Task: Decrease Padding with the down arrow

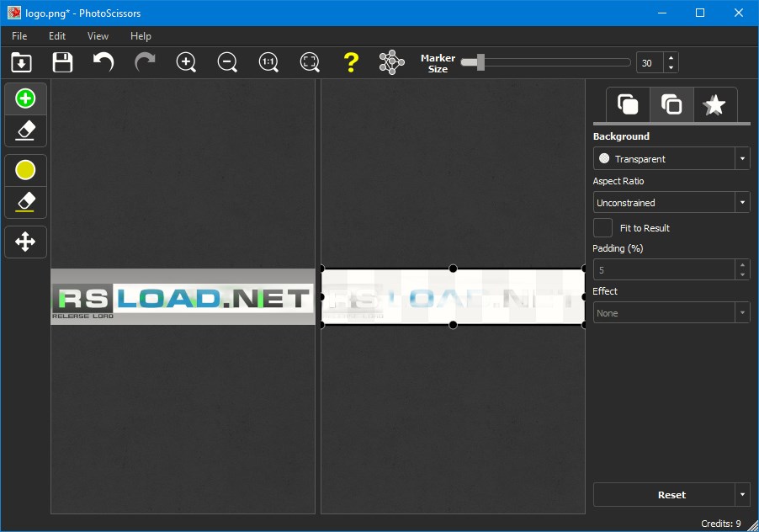Action: tap(742, 275)
